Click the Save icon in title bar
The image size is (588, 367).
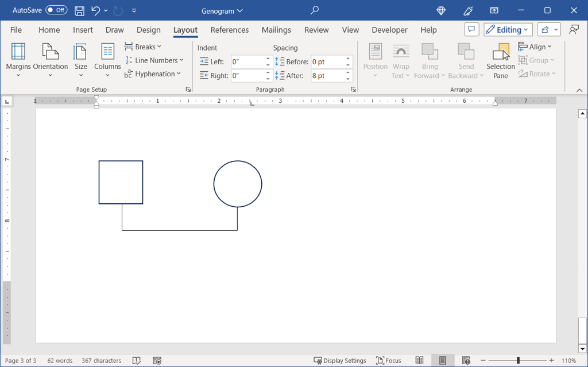tap(79, 11)
